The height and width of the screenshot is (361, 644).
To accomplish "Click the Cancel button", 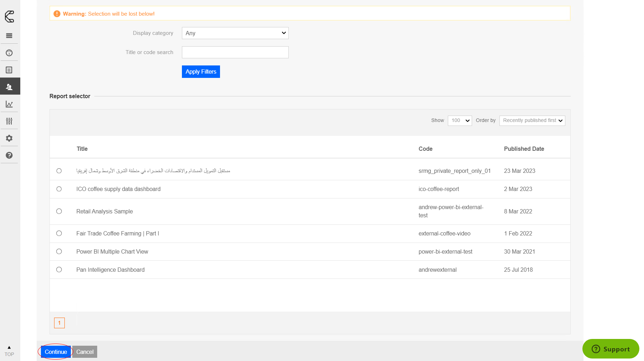I will pyautogui.click(x=85, y=352).
